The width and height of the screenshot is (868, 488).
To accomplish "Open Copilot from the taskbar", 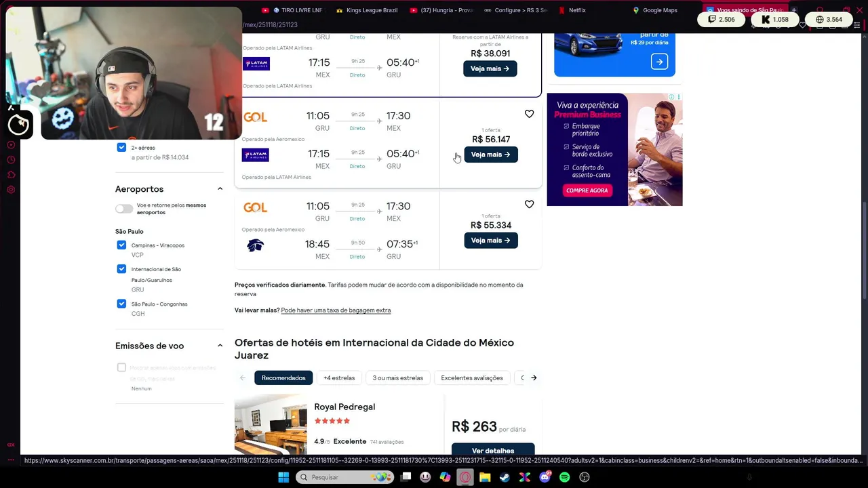I will [x=445, y=477].
